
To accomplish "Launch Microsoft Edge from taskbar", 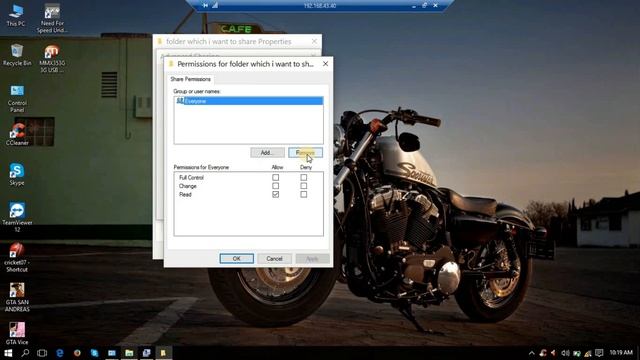I will [60, 353].
